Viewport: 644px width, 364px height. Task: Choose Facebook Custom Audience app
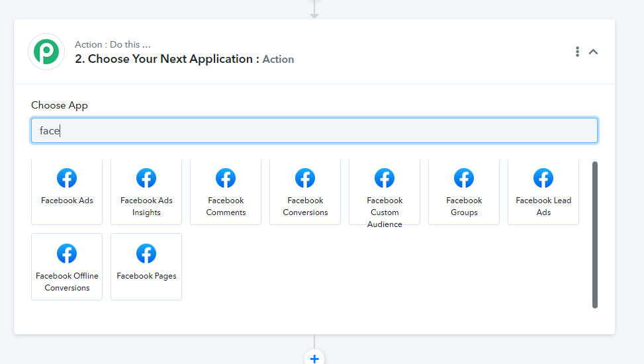click(385, 191)
